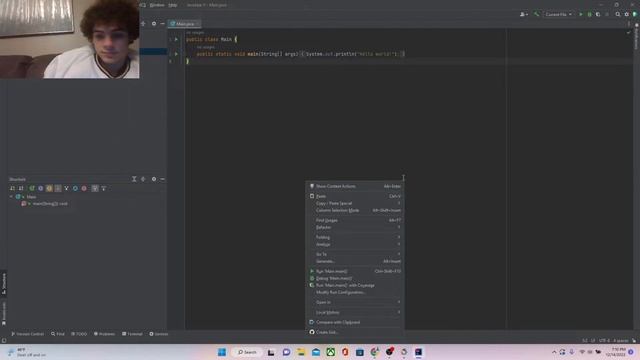640x360 pixels.
Task: Click Expand All icon in Structure header
Action: tap(134, 179)
